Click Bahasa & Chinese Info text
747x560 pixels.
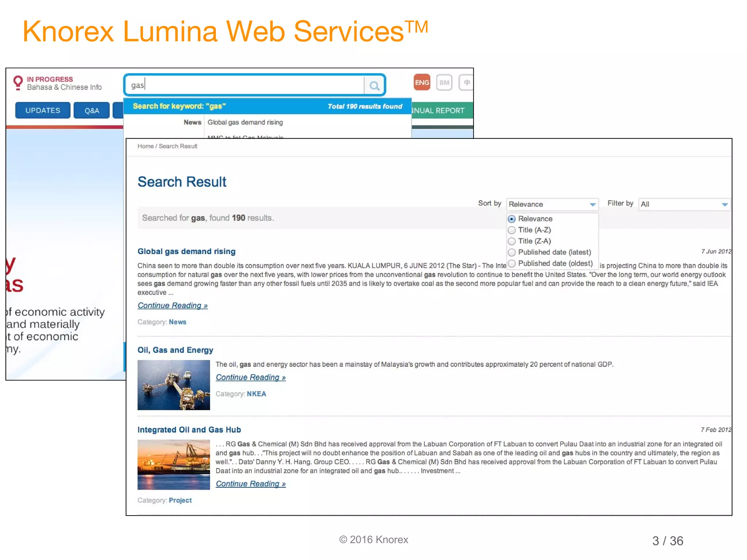tap(64, 87)
